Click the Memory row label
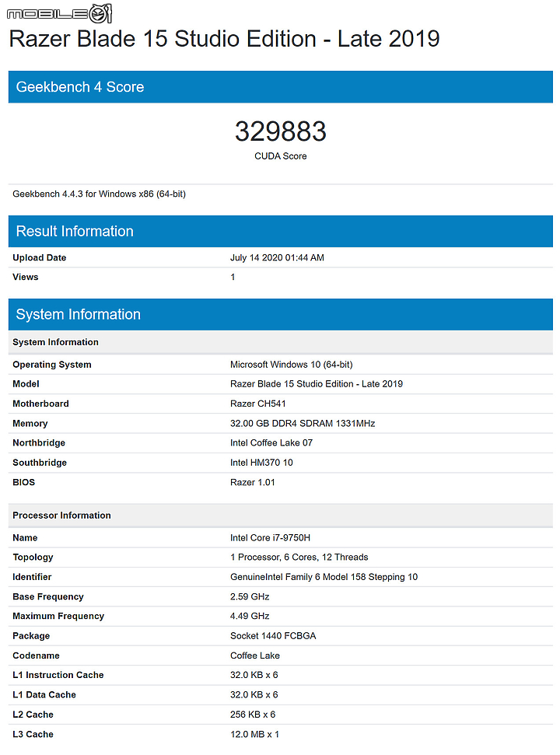The image size is (560, 755). 30,423
